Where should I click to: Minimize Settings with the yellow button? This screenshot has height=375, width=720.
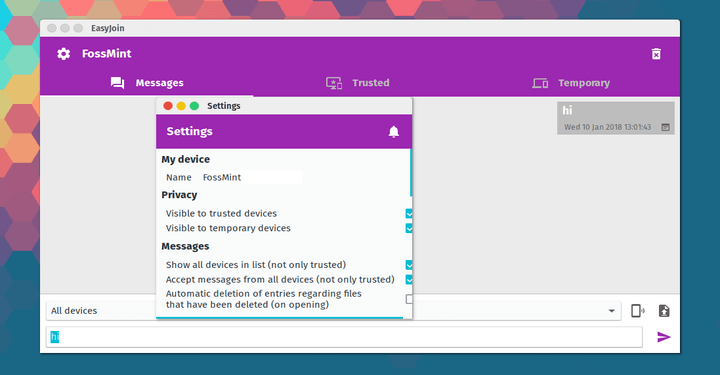[x=181, y=106]
